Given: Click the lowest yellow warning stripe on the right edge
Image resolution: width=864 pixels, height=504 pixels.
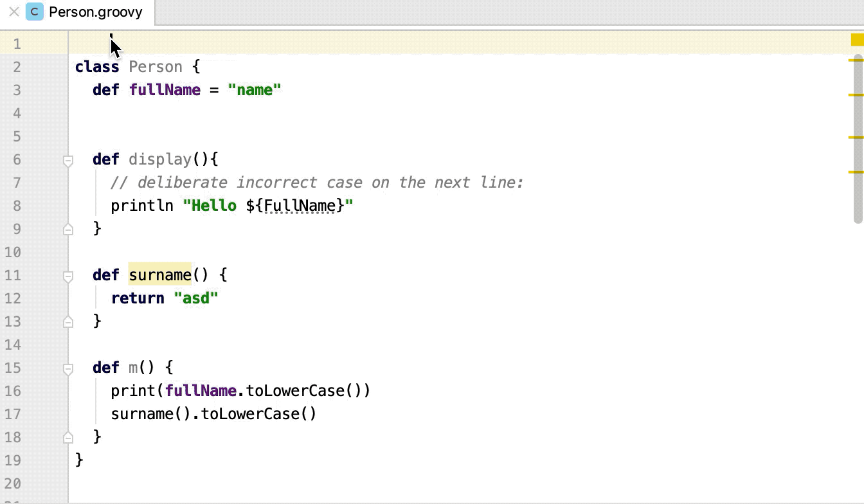Looking at the screenshot, I should [x=858, y=172].
